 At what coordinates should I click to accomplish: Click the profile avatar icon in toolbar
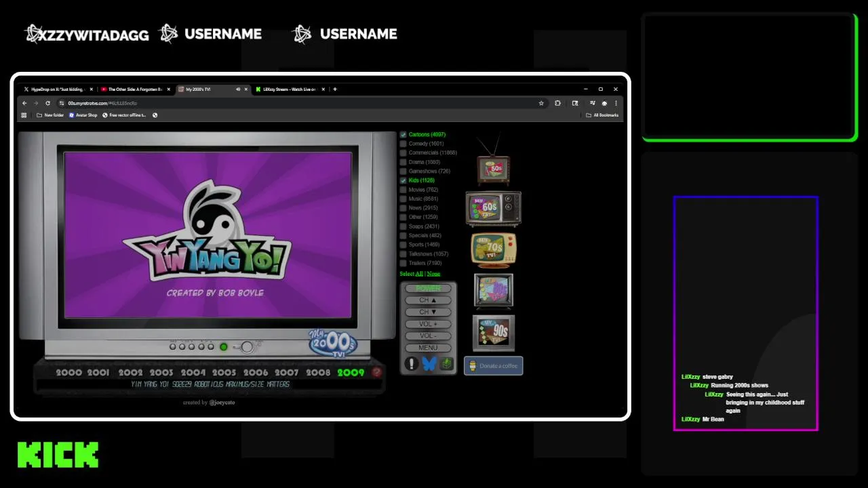pyautogui.click(x=604, y=103)
